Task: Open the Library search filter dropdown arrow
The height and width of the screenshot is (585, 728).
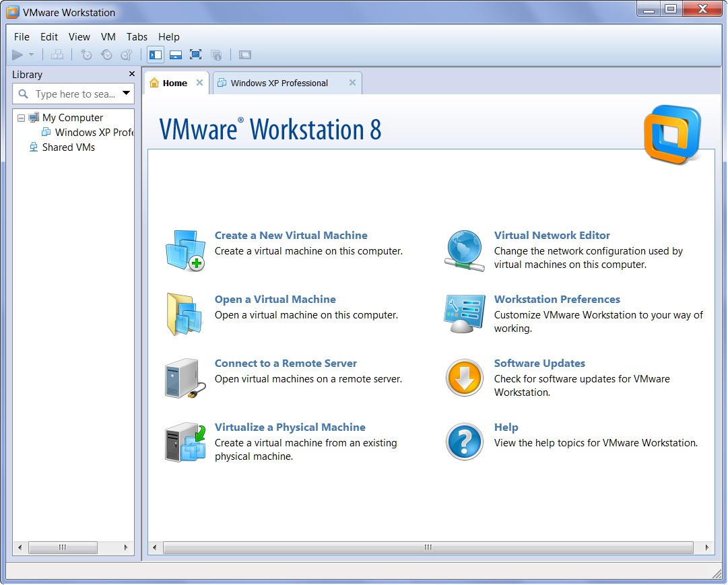Action: pos(126,94)
